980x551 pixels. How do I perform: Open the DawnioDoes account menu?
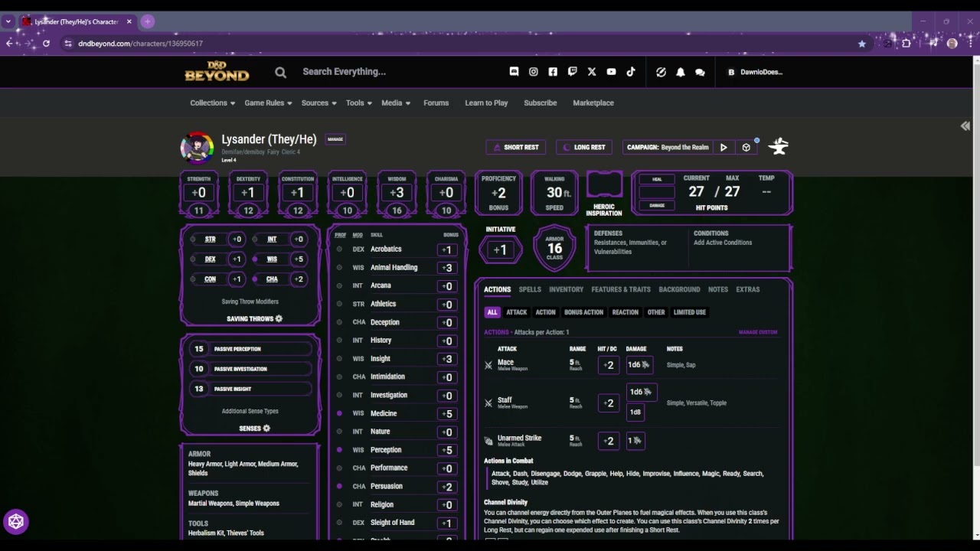tap(755, 72)
